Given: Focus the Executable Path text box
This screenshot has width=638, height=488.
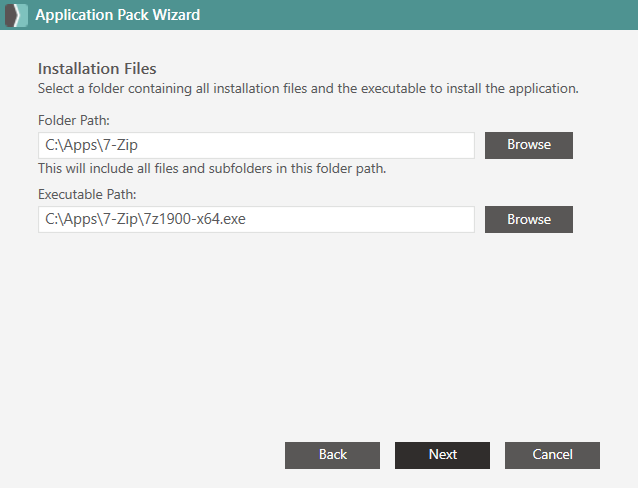Looking at the screenshot, I should [256, 219].
